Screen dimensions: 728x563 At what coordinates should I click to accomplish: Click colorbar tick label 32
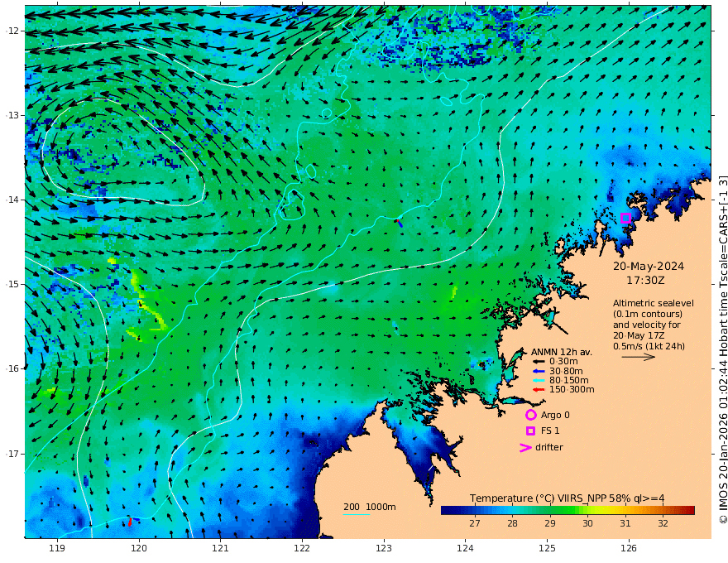[x=663, y=523]
